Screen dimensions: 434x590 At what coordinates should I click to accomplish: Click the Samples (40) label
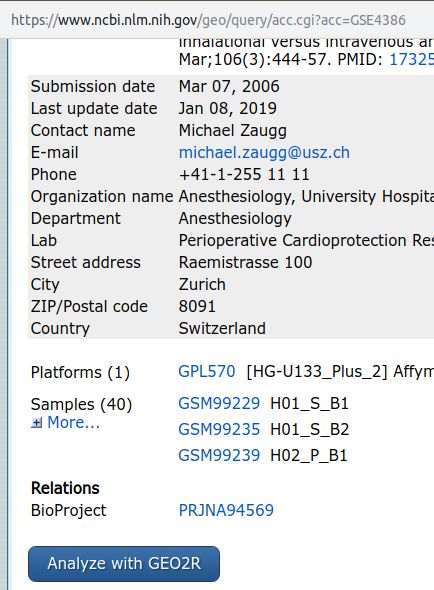pyautogui.click(x=81, y=404)
